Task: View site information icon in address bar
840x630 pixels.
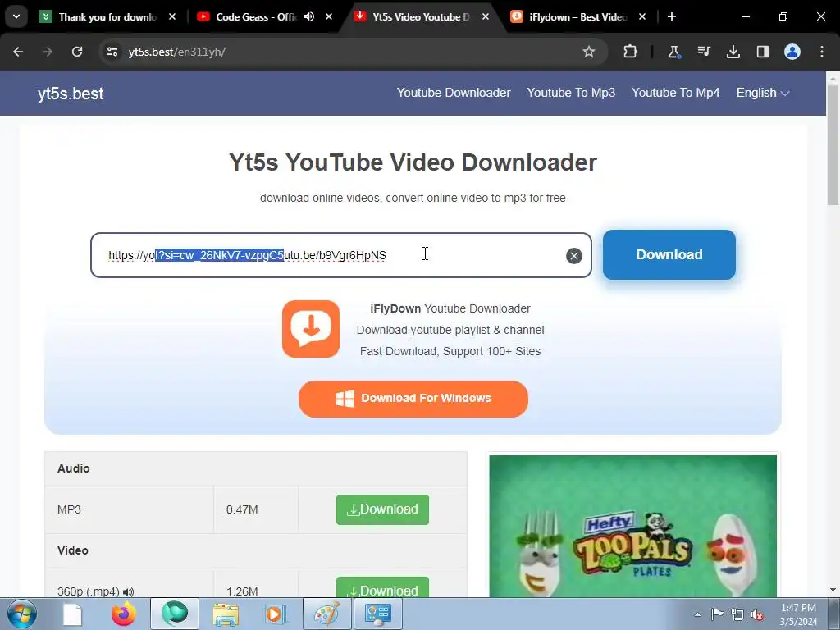Action: (x=112, y=52)
